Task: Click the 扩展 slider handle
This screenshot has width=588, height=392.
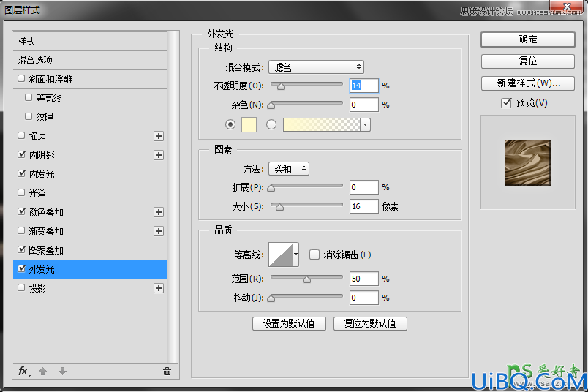Action: [x=271, y=188]
